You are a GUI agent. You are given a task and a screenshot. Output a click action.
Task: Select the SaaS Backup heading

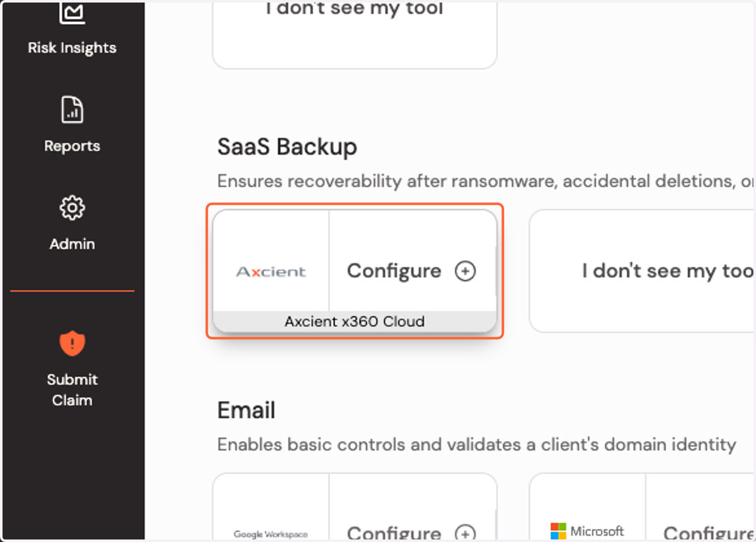[287, 147]
